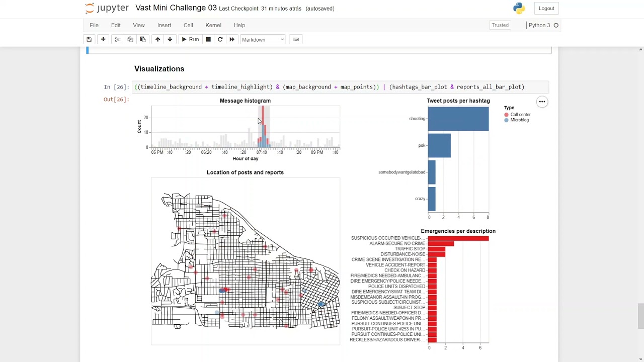Click the crazy hashtag bar
This screenshot has width=644, height=362.
432,199
